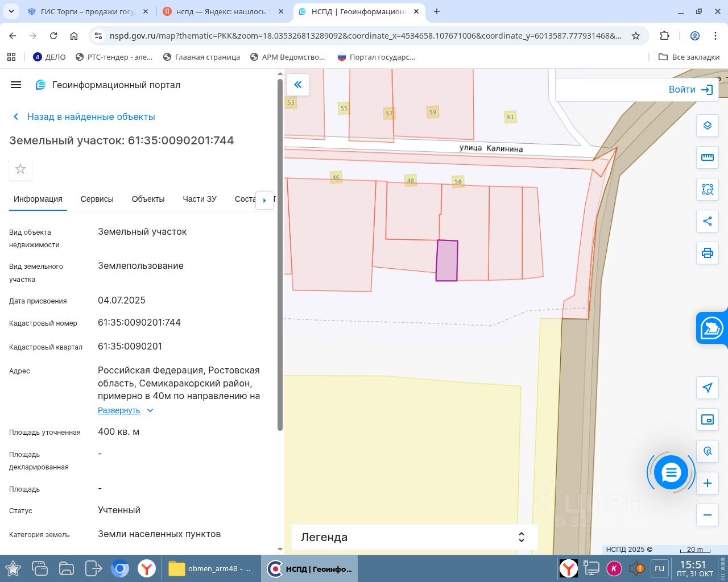The height and width of the screenshot is (582, 728).
Task: Collapse the side panel with double chevron
Action: point(297,85)
